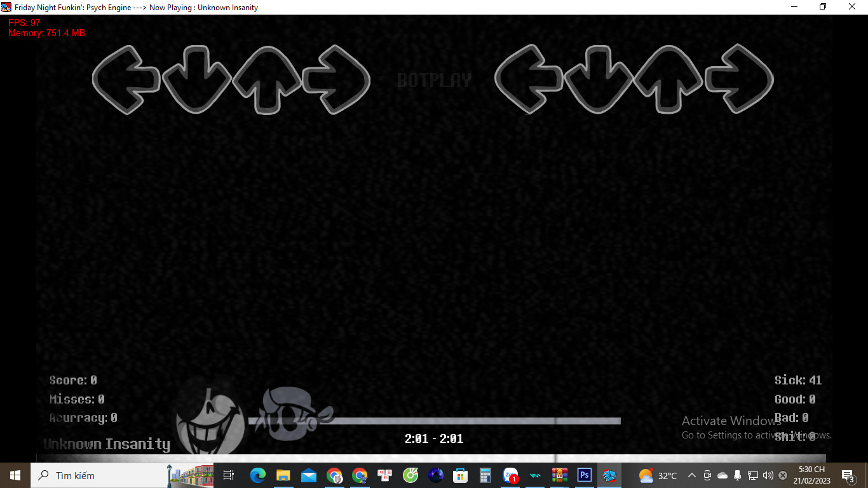Click the right arrow in the left strumline
Viewport: 868px width, 488px height.
click(x=336, y=80)
